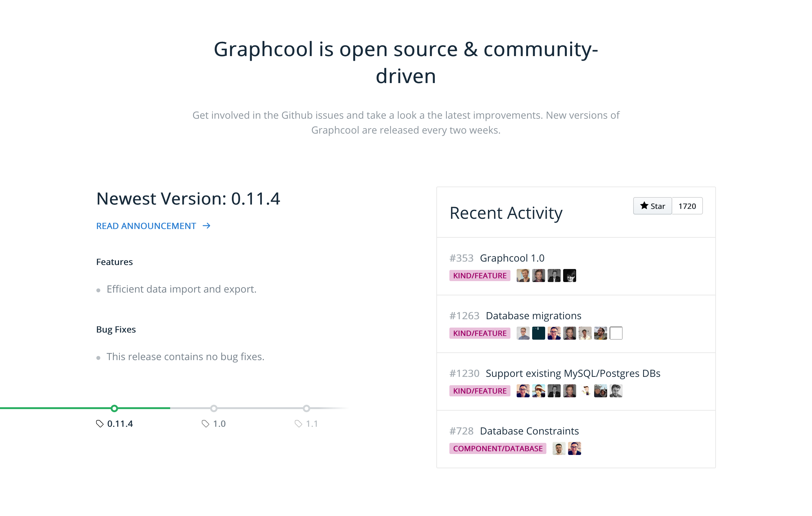The image size is (812, 516).
Task: Click third avatar in Graphcool 1.0 row
Action: (554, 276)
